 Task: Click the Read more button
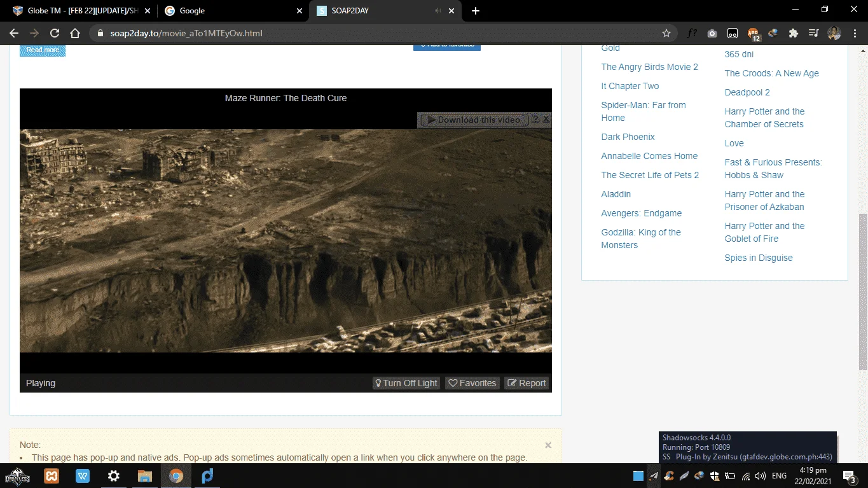(x=43, y=50)
